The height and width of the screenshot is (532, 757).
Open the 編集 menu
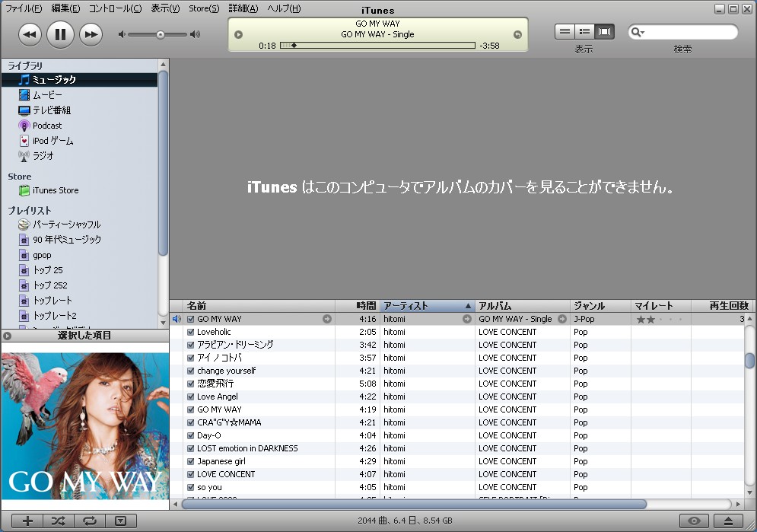[x=65, y=8]
